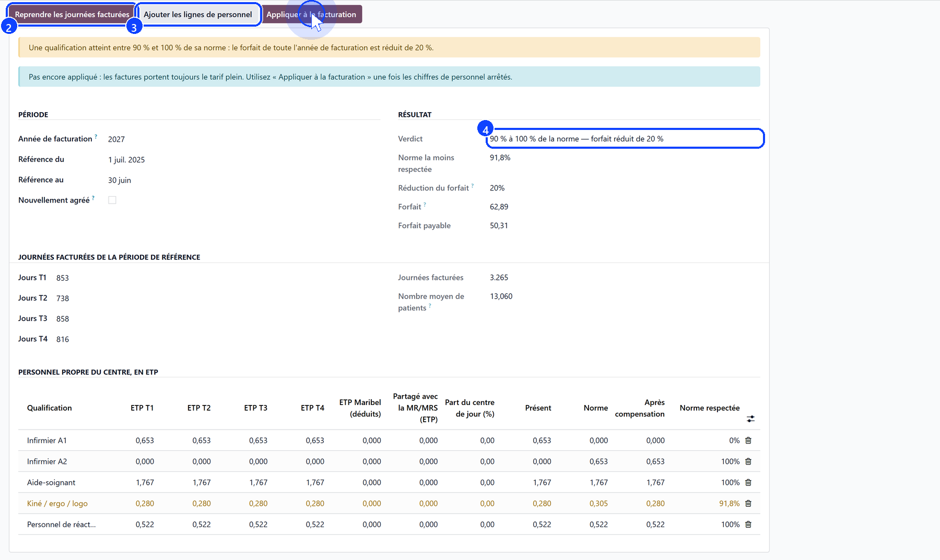Delete the Kiné / ergo / logo line
Screen dimensions: 940x560
pyautogui.click(x=748, y=503)
